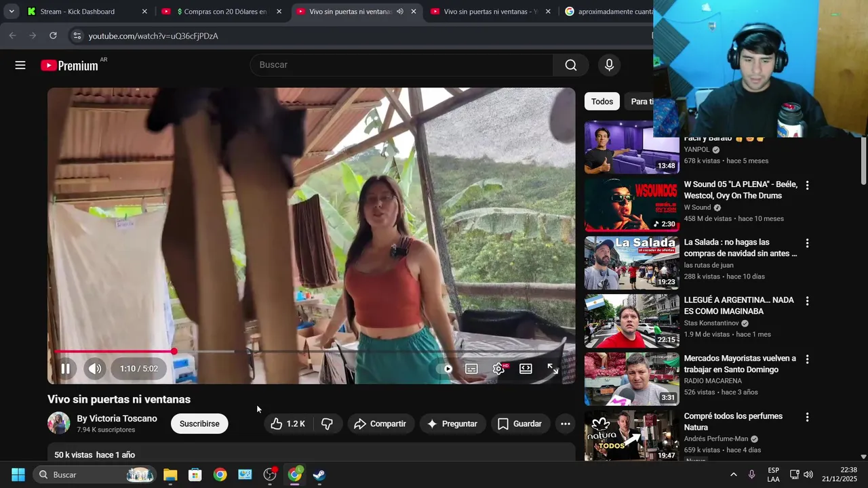Click the taskbar Buscar search box
868x488 pixels.
click(x=94, y=474)
